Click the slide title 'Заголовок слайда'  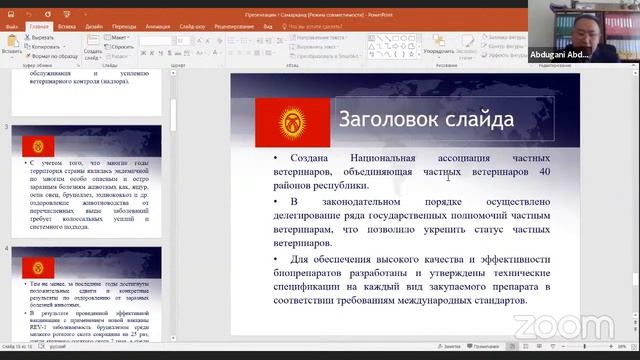pyautogui.click(x=426, y=120)
